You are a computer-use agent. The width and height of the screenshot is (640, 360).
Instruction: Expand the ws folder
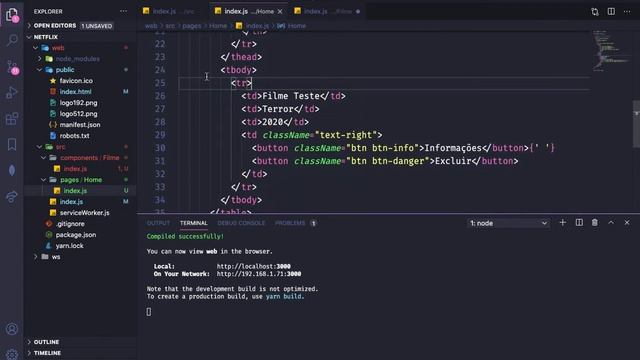[x=80, y=257]
